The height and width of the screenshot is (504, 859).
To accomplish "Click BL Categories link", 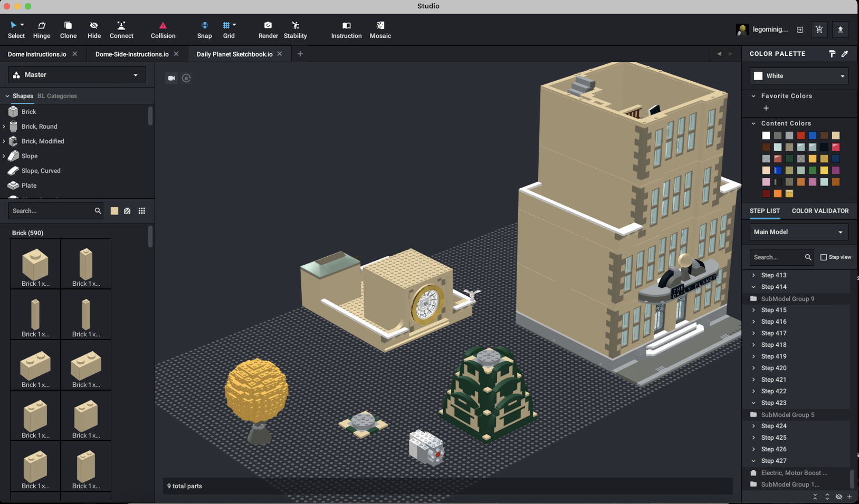I will tap(57, 96).
